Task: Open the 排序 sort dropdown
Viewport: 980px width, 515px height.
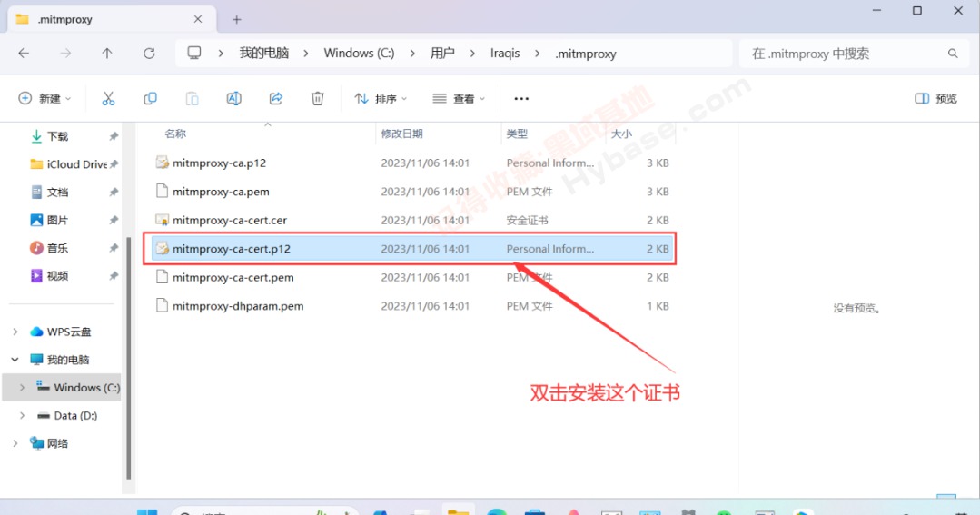Action: (x=381, y=99)
